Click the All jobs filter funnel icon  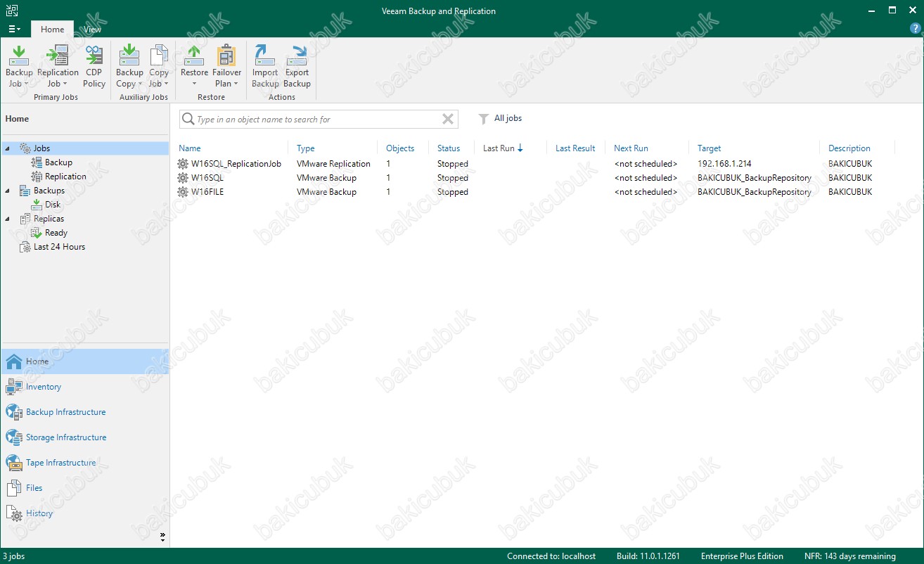coord(483,119)
